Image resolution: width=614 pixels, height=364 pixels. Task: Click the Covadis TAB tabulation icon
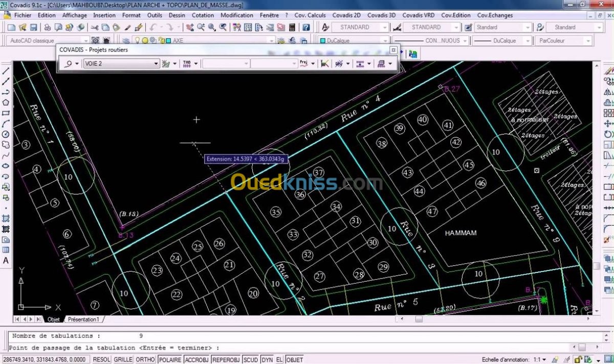tap(187, 63)
